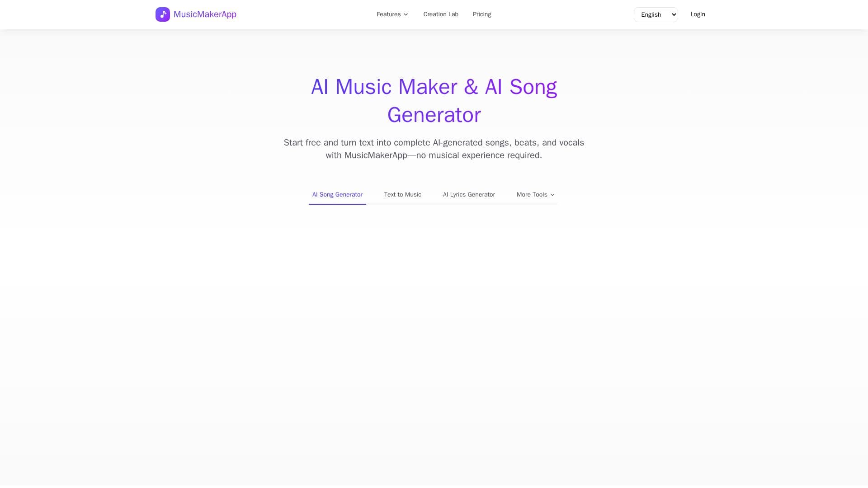The image size is (868, 488).
Task: Open the Creation Lab page
Action: pos(441,14)
